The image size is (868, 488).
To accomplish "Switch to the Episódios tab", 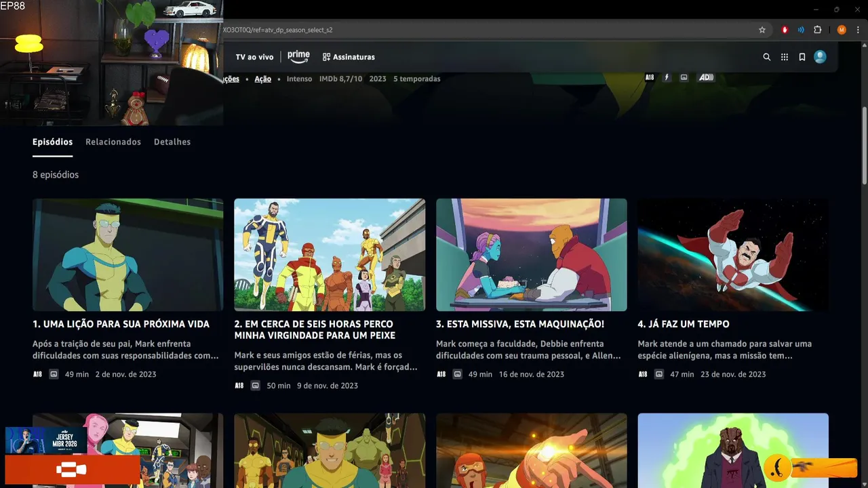I will point(52,142).
